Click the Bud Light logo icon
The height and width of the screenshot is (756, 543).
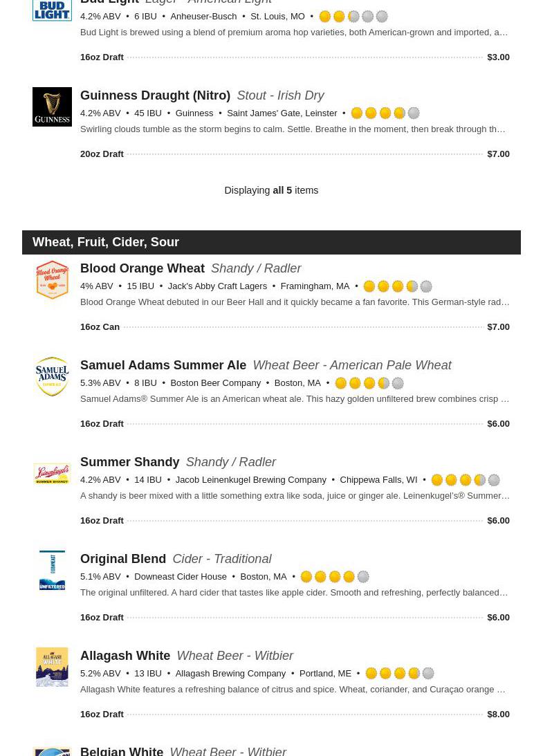tap(52, 10)
